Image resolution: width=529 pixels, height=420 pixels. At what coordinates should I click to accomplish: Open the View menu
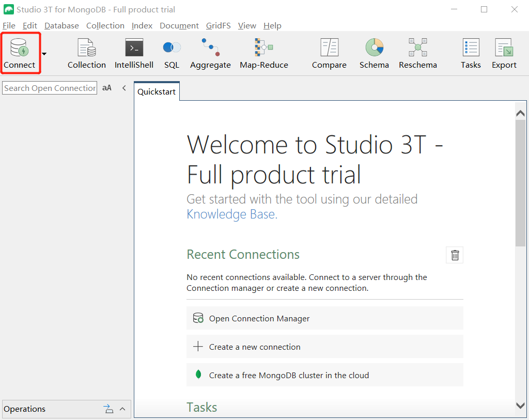[247, 26]
